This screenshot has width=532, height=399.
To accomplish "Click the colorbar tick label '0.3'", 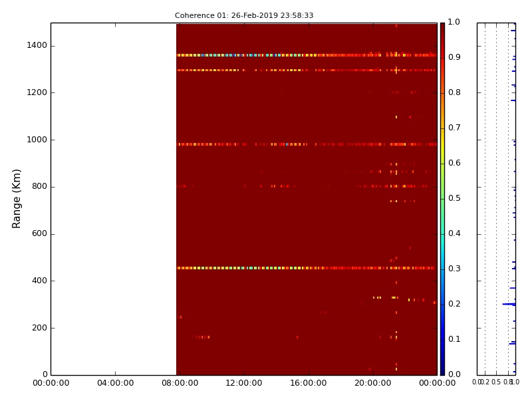I will pos(454,269).
